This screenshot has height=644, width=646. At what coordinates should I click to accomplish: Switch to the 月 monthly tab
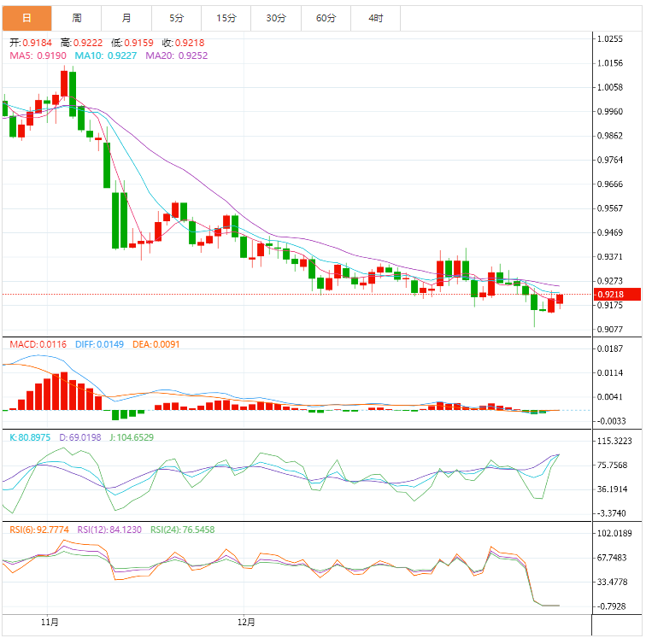pos(126,18)
